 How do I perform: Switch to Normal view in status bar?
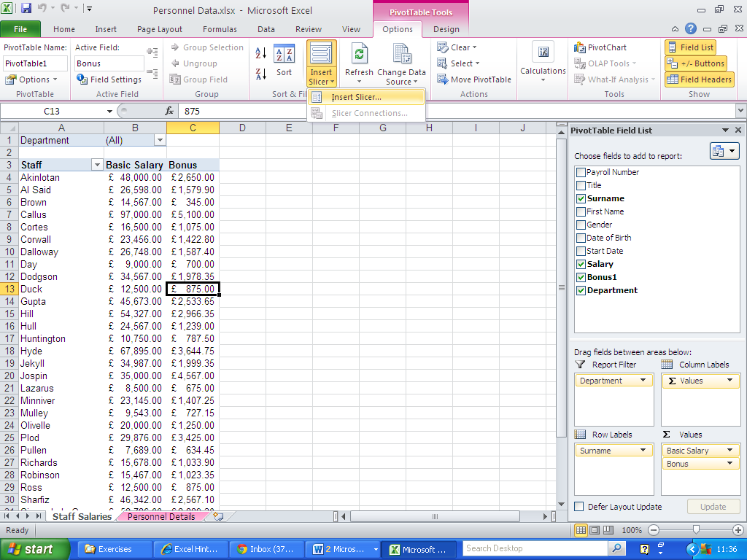click(581, 530)
